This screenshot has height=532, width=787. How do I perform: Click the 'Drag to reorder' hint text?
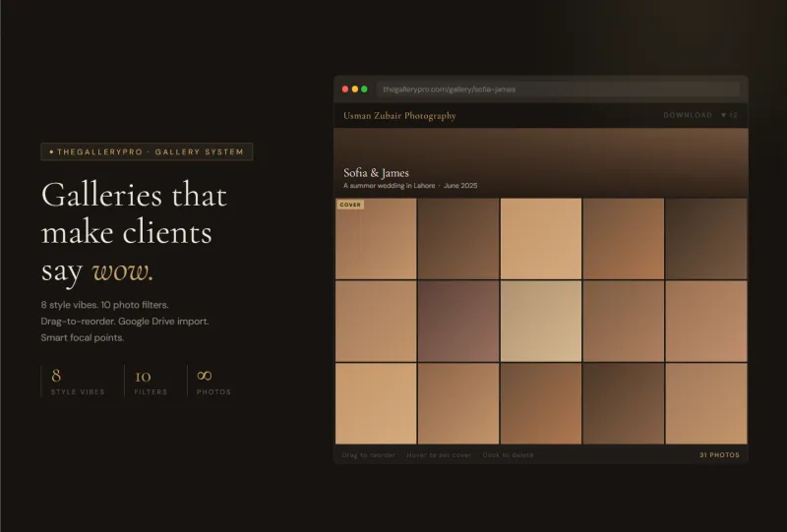tap(368, 455)
